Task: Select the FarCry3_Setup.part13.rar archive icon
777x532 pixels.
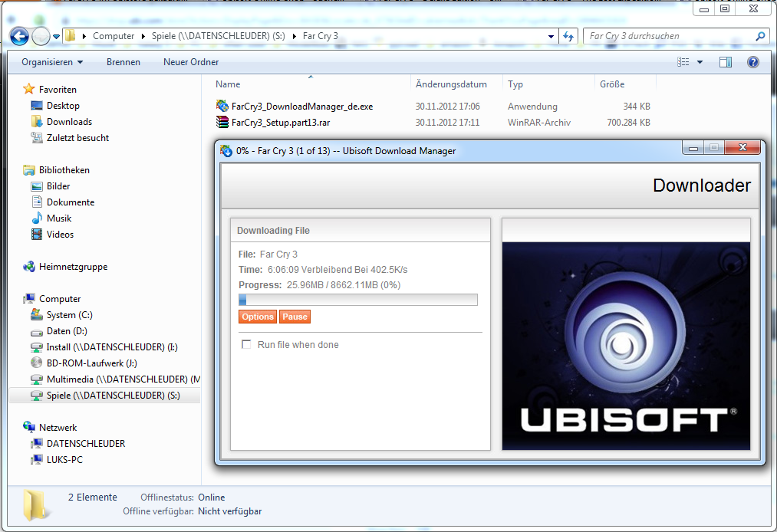Action: [222, 122]
